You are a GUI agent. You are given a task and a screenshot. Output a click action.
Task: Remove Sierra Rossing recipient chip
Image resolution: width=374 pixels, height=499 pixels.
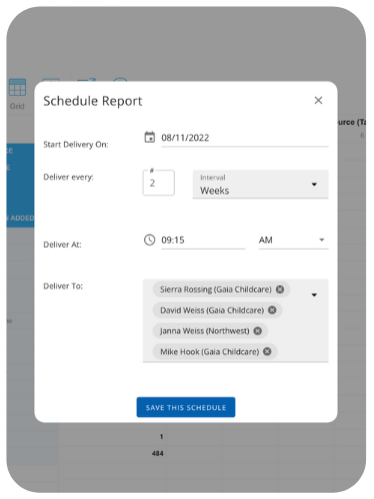(280, 289)
